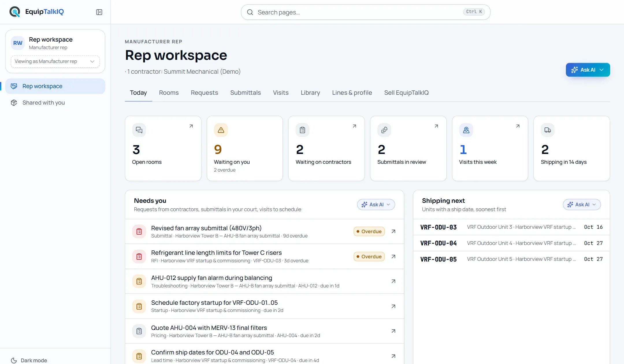624x364 pixels.
Task: Select the Today tab
Action: click(138, 93)
